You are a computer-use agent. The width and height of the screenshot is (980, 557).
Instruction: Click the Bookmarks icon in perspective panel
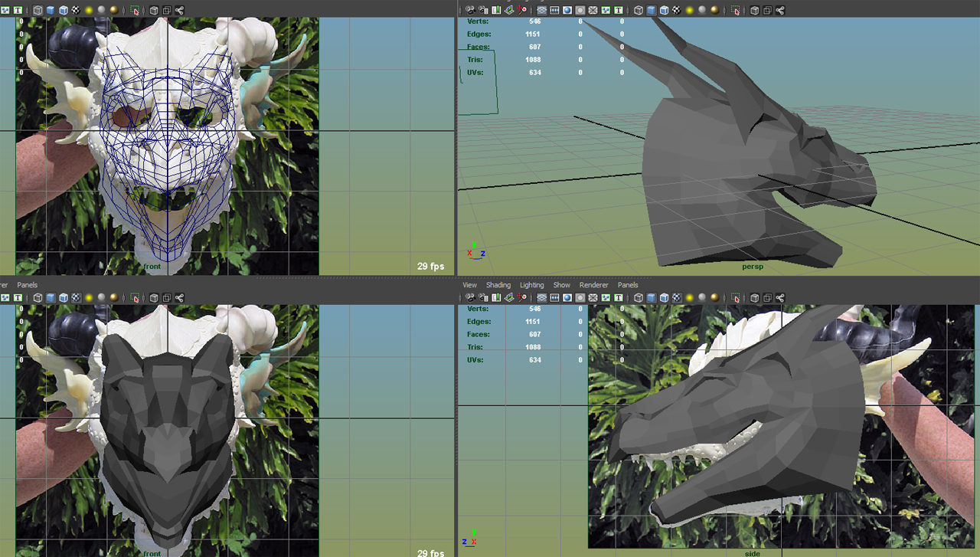(x=495, y=11)
